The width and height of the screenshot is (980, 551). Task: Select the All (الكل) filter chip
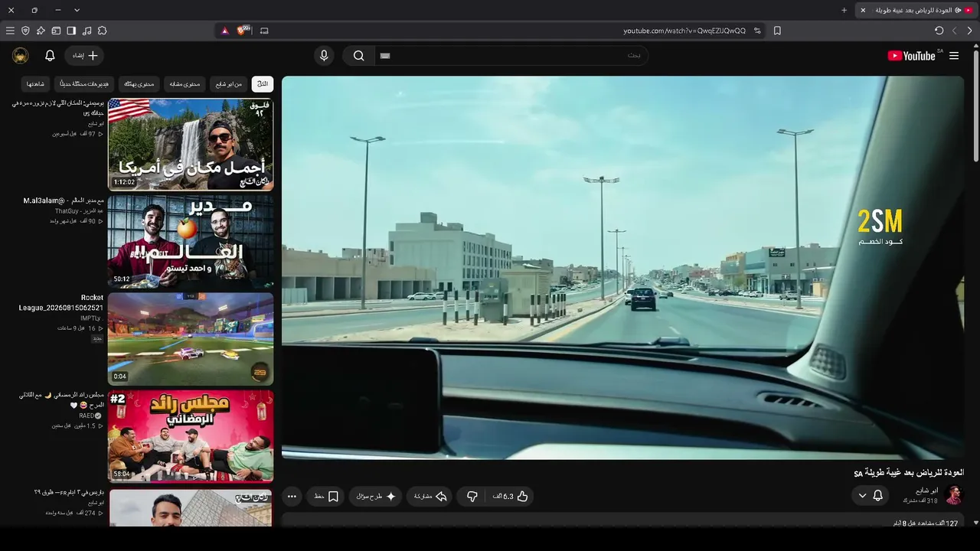(x=263, y=83)
